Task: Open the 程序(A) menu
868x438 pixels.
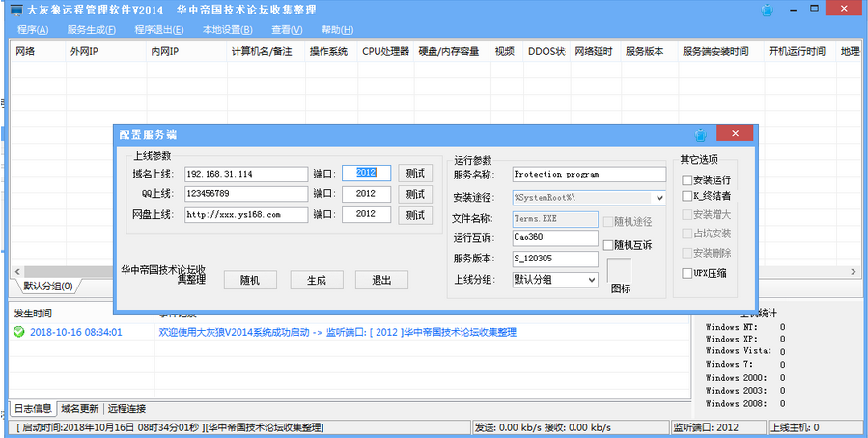Action: 33,30
